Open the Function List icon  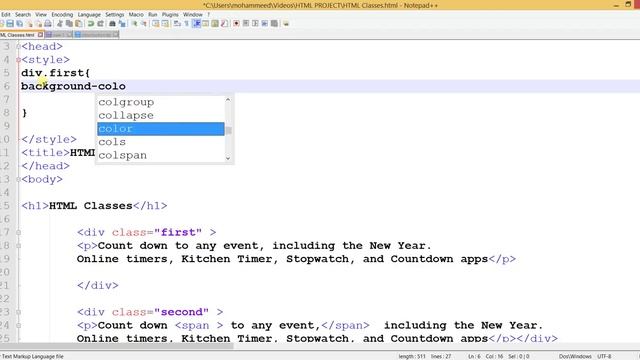tap(224, 24)
